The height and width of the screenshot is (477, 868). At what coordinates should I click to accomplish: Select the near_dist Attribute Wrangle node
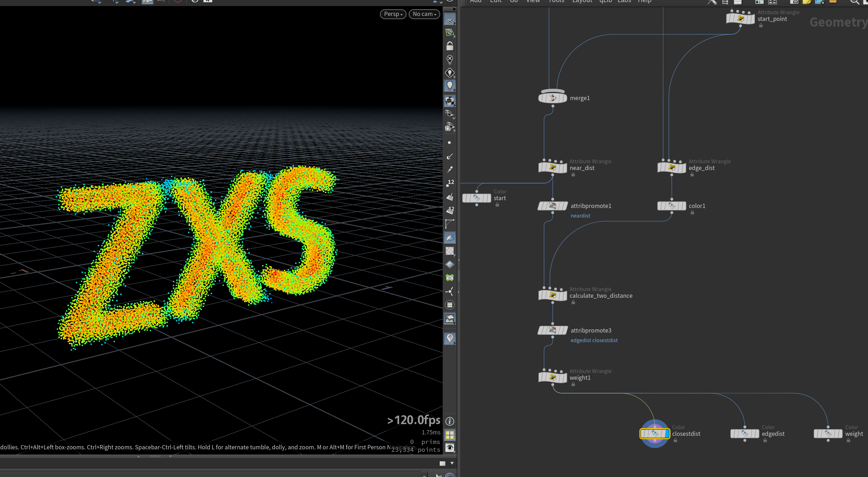pos(553,168)
